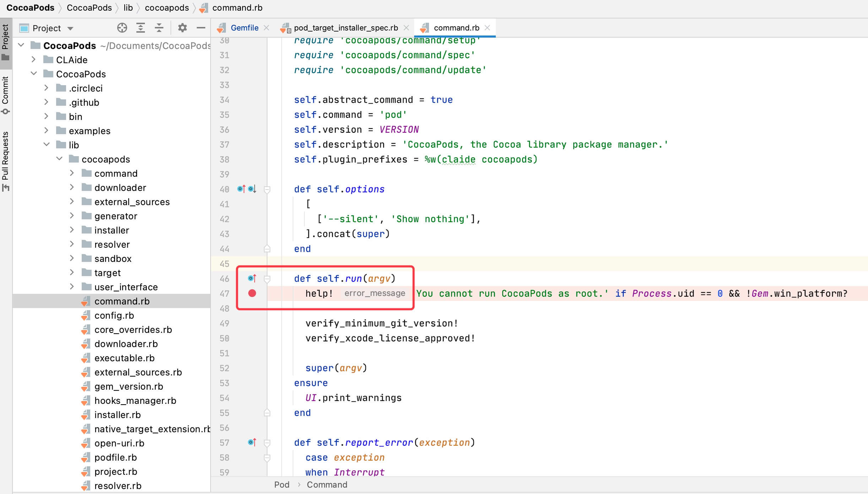Click the locate/select opened file crosshair icon
The height and width of the screenshot is (494, 868).
pos(122,28)
